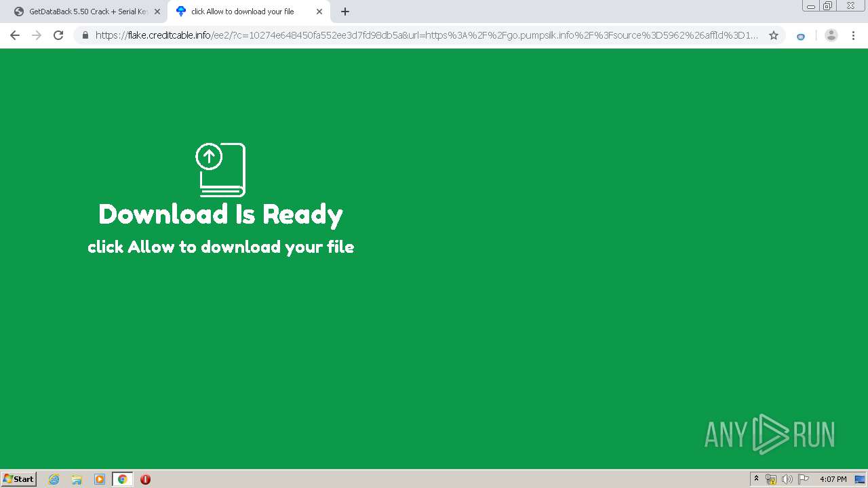Go back to the previous page
The height and width of the screenshot is (488, 868).
pos(15,35)
